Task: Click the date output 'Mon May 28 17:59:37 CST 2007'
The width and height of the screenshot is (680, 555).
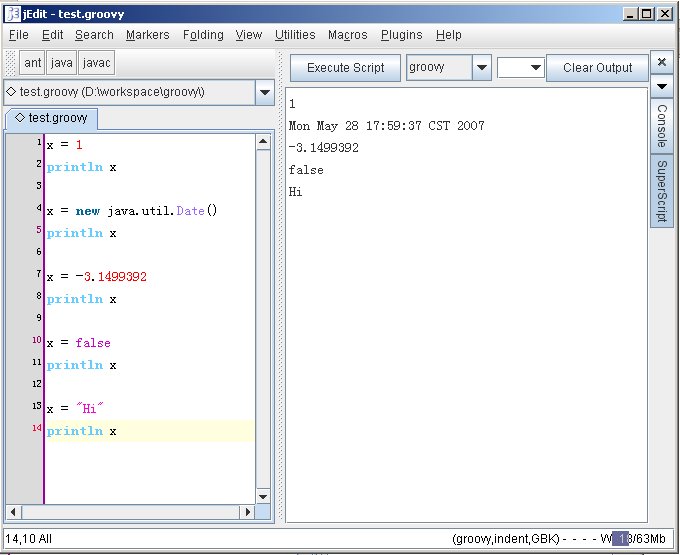Action: (386, 126)
